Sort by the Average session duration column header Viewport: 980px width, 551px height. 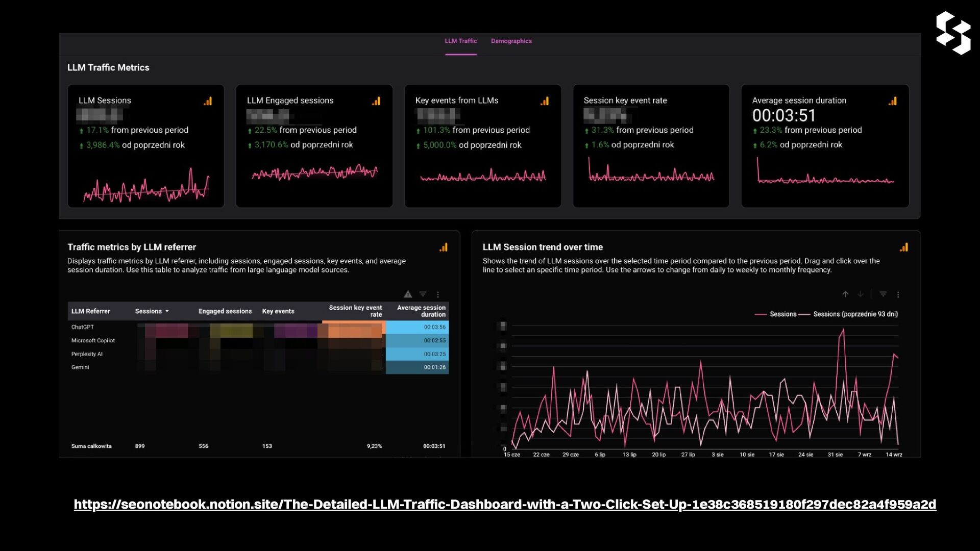point(421,311)
